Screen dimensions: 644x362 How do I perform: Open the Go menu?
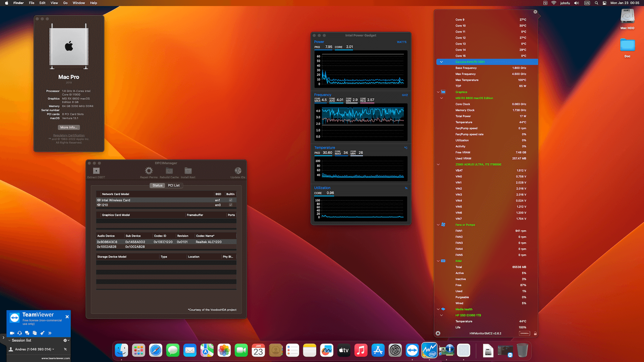pos(65,3)
